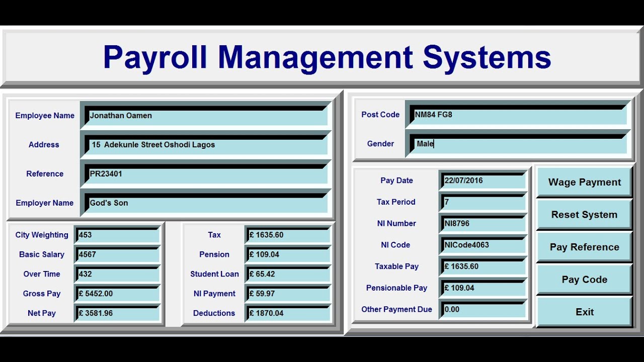Focus the Pension field in the deductions panel
This screenshot has width=644, height=362.
click(288, 254)
